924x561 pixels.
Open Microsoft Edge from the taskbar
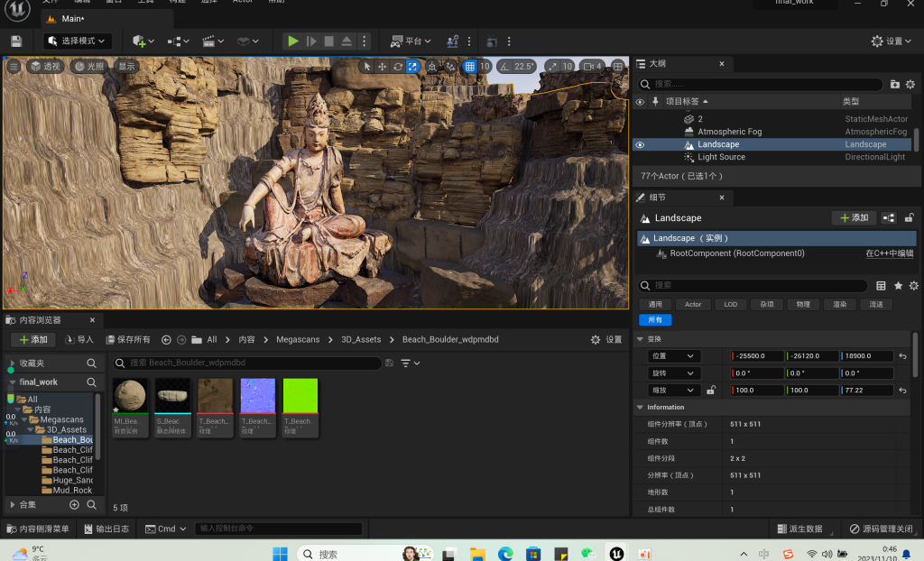pyautogui.click(x=505, y=554)
